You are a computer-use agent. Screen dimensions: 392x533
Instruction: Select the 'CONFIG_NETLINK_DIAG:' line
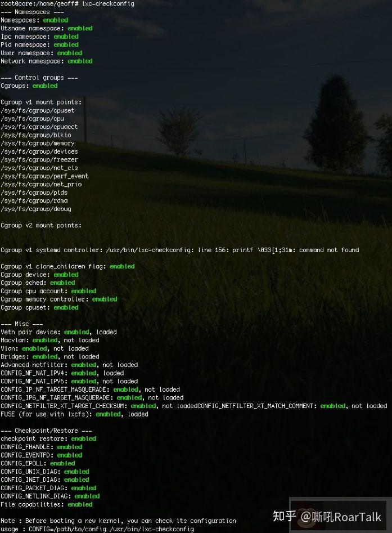pyautogui.click(x=50, y=496)
